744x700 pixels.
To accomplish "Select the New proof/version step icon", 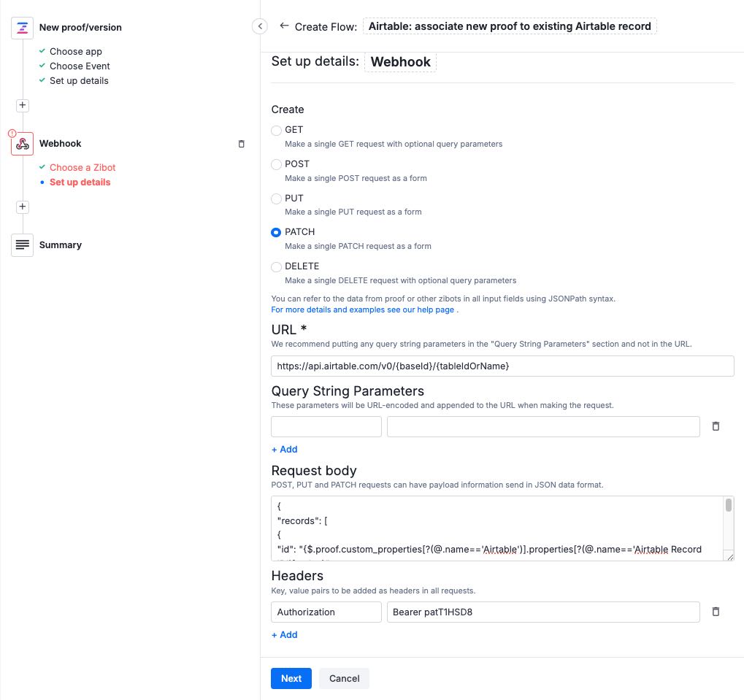I will 22,28.
